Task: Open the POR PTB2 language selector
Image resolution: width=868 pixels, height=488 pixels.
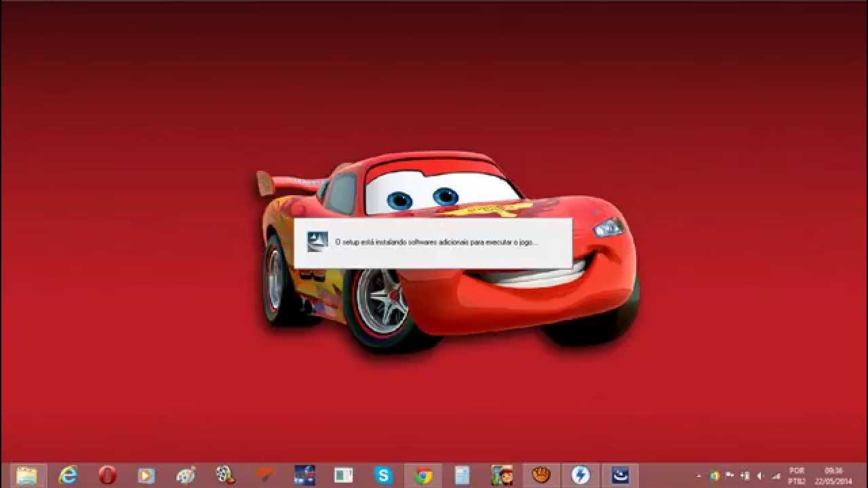Action: tap(797, 476)
